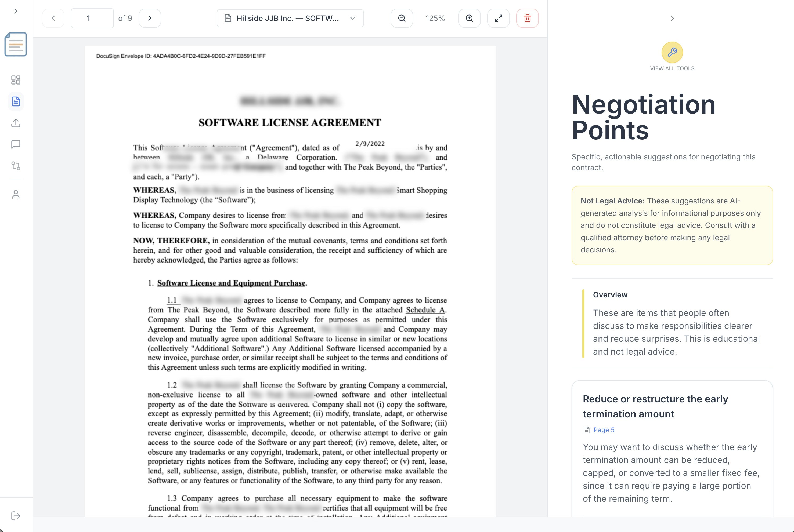Follow the Page 5 link
The width and height of the screenshot is (794, 532).
604,430
